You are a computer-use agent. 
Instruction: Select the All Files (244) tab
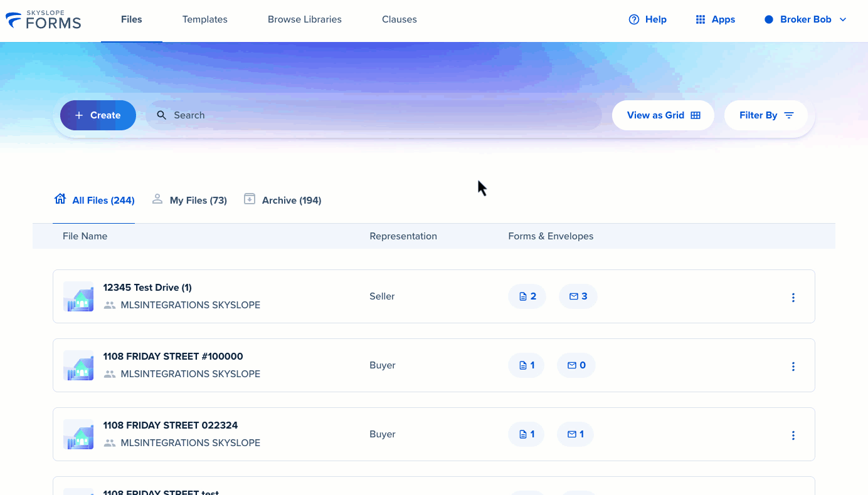[x=94, y=201]
